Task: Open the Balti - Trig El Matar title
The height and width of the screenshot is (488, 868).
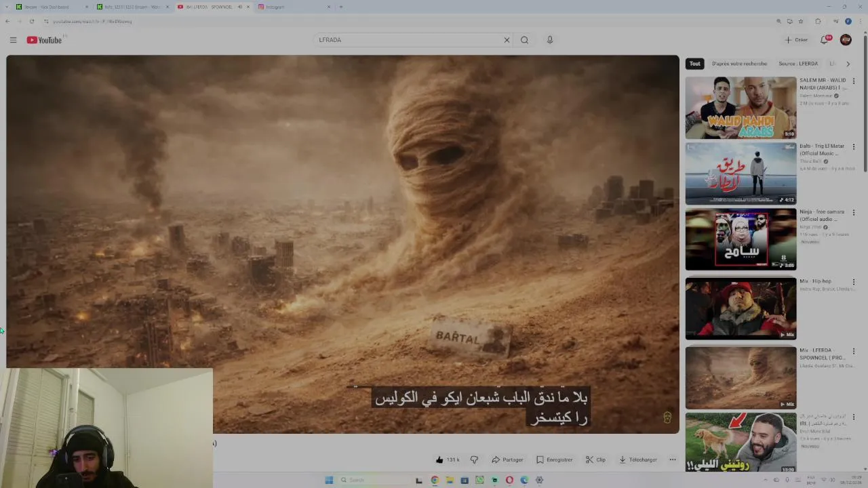Action: coord(822,150)
